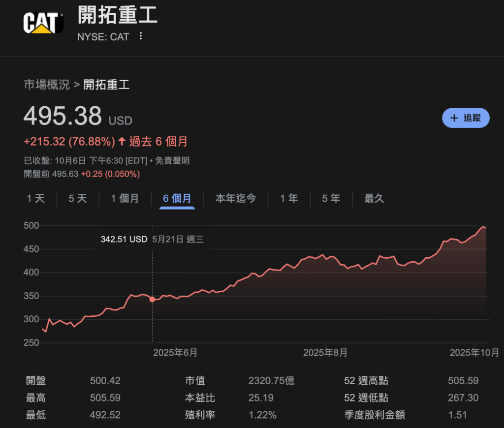Click the 市值 market cap label

tap(195, 380)
